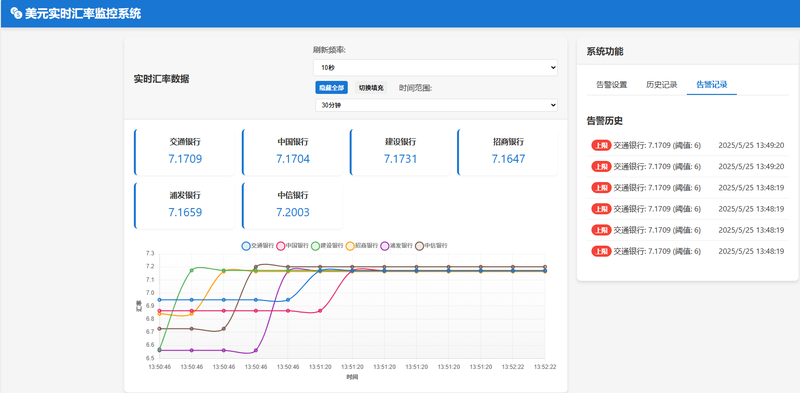The image size is (800, 393).
Task: Click the 美元实时汇率监控系统 title
Action: (x=83, y=13)
